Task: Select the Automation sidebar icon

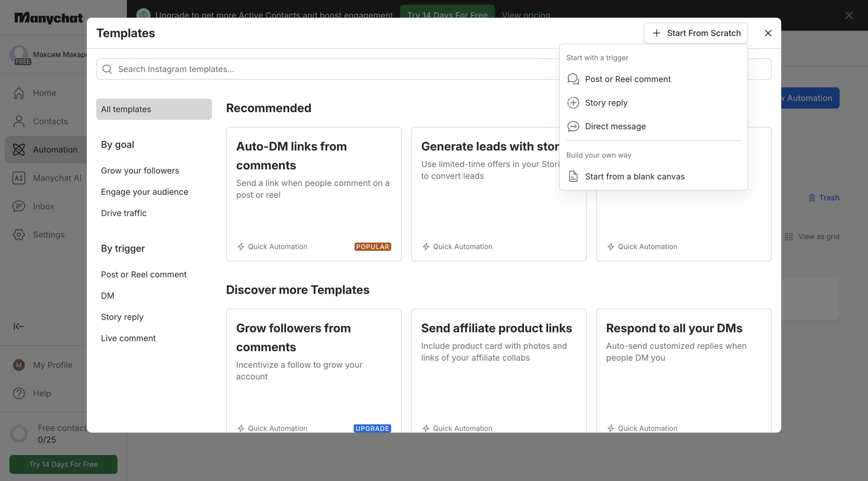Action: point(19,150)
